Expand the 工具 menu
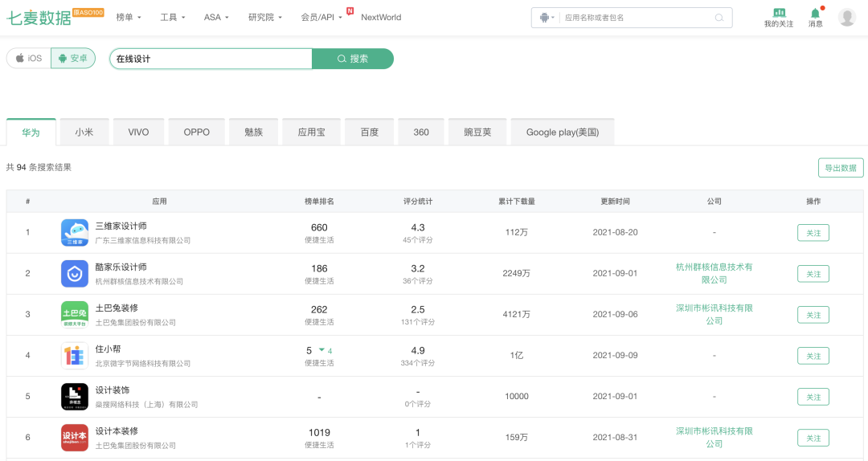The image size is (868, 461). point(173,17)
